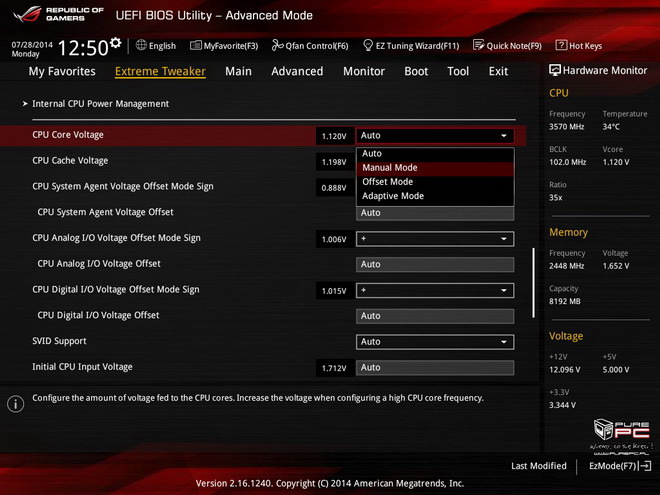Screen dimensions: 660x495
Task: Select Adaptive Mode from the list
Action: [x=435, y=196]
